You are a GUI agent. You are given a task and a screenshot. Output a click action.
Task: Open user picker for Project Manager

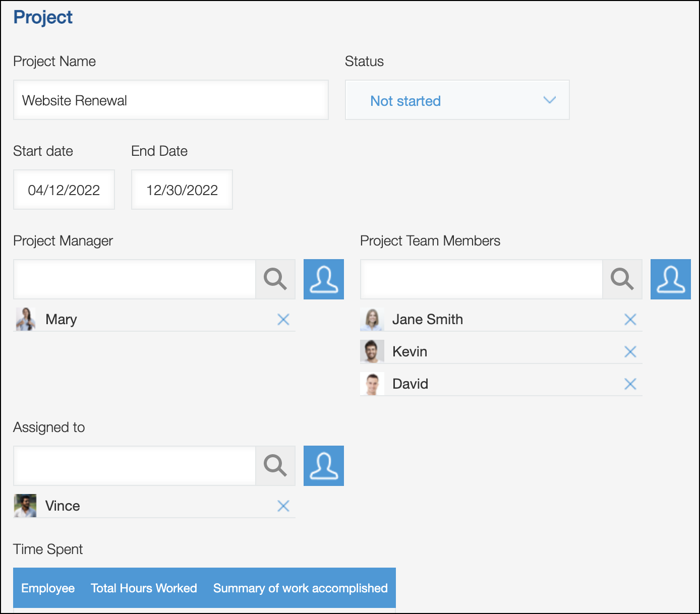pos(323,279)
